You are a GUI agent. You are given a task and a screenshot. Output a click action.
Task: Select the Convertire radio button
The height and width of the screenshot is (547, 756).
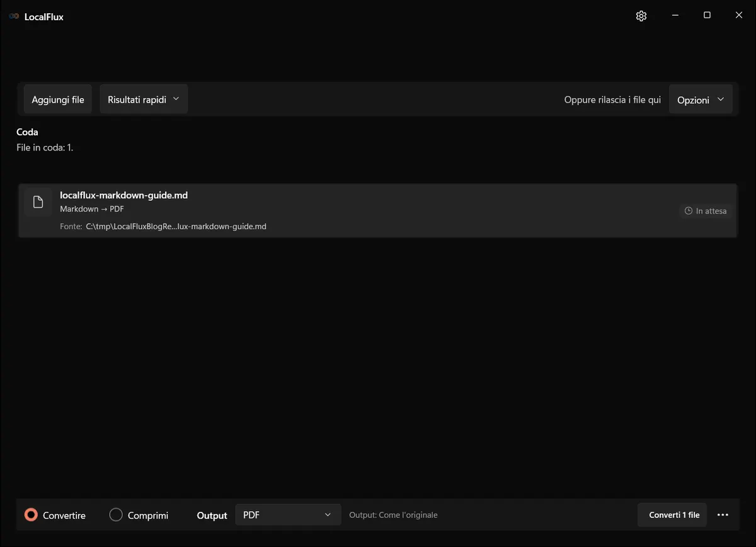(31, 515)
